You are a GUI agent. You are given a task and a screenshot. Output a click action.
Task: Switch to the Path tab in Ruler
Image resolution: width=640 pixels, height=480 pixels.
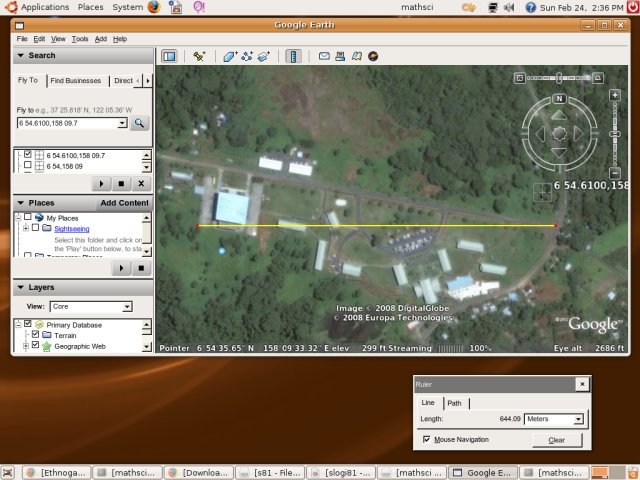[x=454, y=403]
